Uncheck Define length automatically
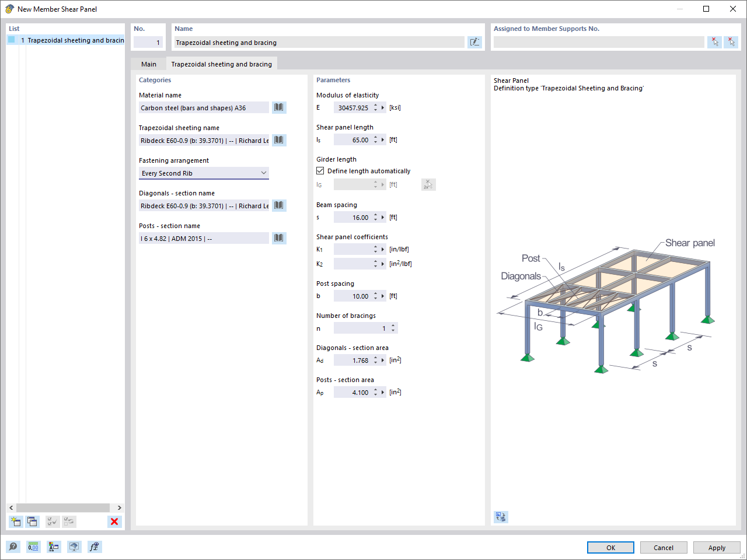The height and width of the screenshot is (560, 747). point(320,170)
